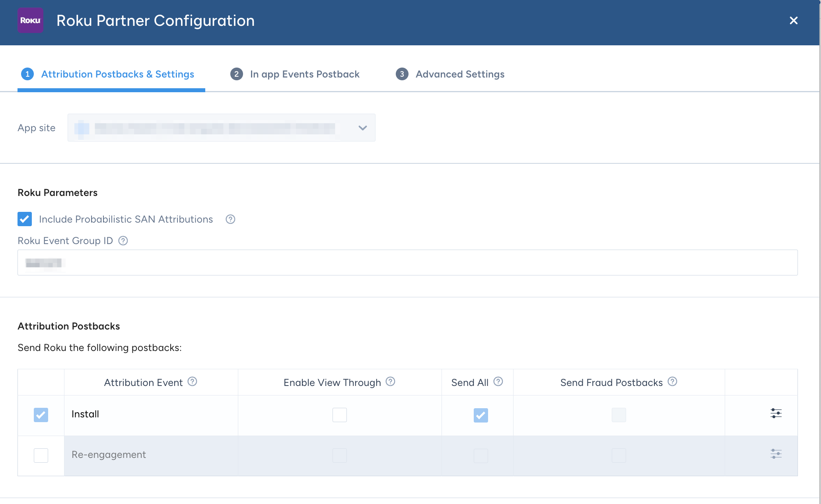Click help icon next to Include Probabilistic SAN Attributions

click(230, 219)
